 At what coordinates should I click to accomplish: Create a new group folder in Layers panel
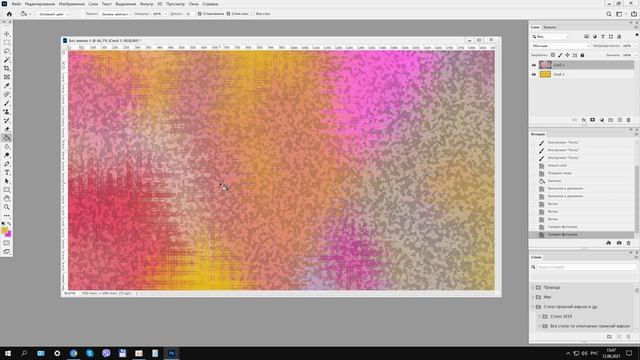[611, 120]
